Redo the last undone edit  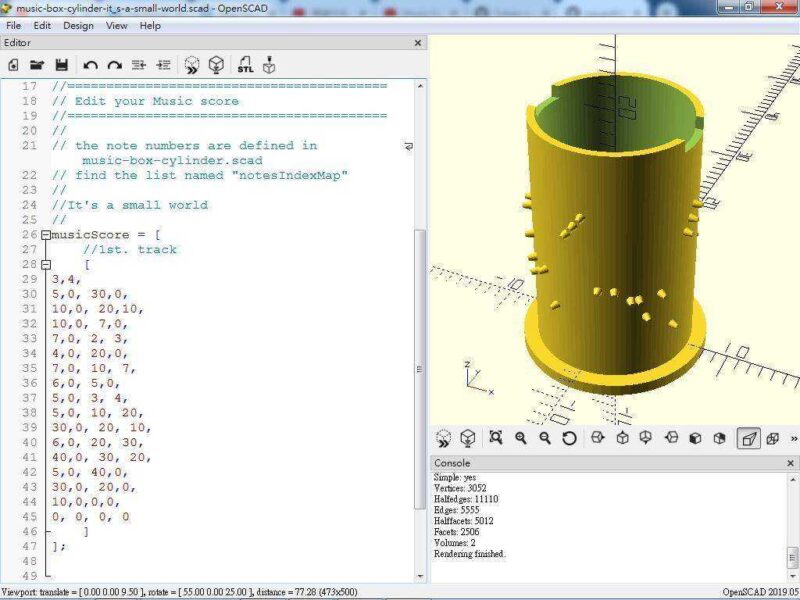115,65
